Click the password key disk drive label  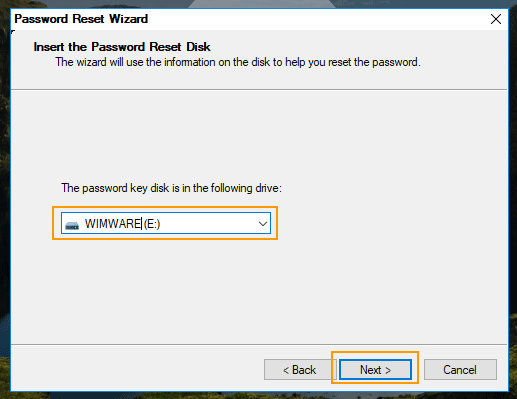tap(171, 188)
